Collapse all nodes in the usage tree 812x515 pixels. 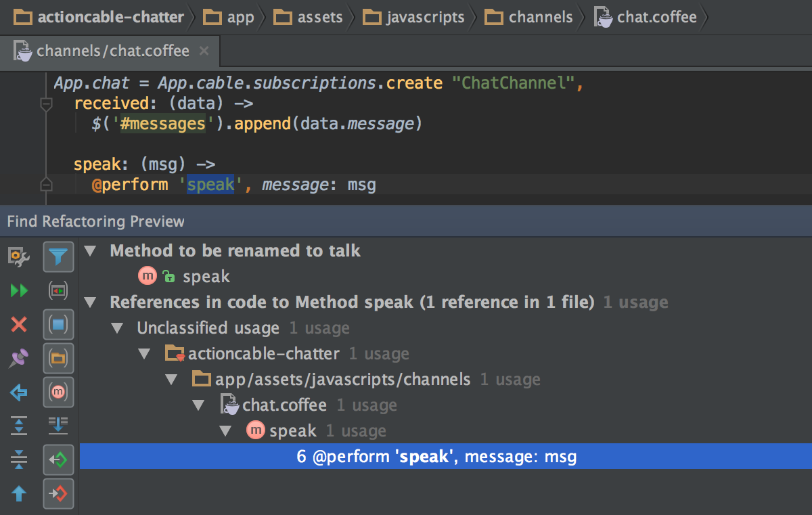(x=19, y=460)
